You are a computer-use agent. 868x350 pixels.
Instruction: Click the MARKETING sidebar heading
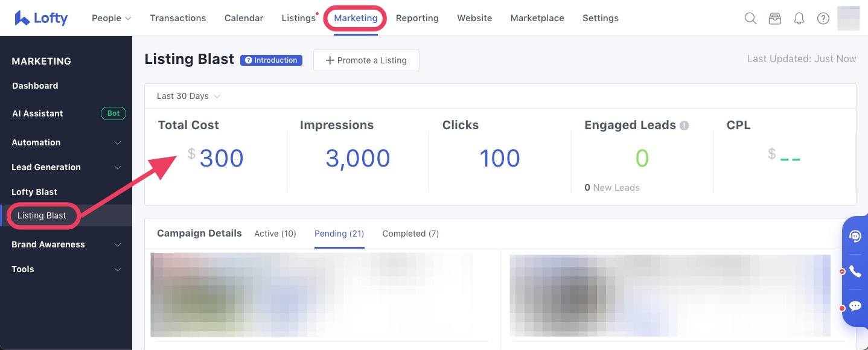[42, 61]
